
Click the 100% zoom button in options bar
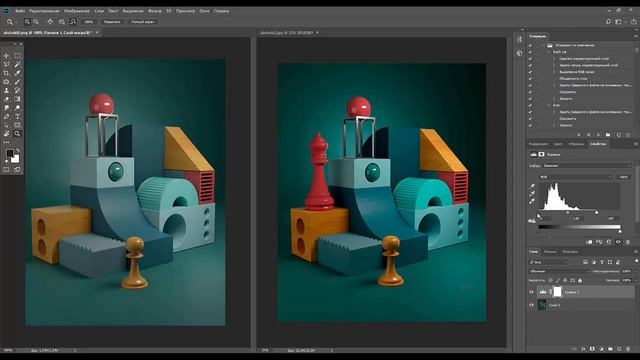(x=89, y=22)
